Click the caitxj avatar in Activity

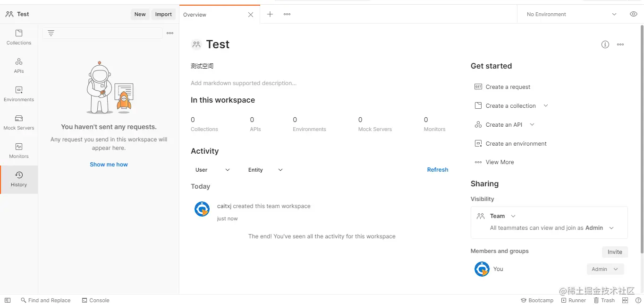202,209
